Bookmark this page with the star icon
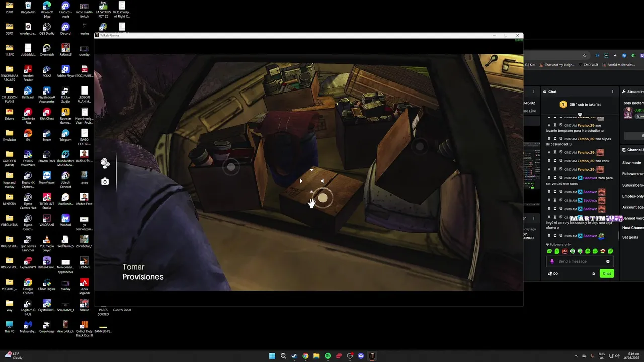Viewport: 644px width, 362px height. pyautogui.click(x=584, y=55)
